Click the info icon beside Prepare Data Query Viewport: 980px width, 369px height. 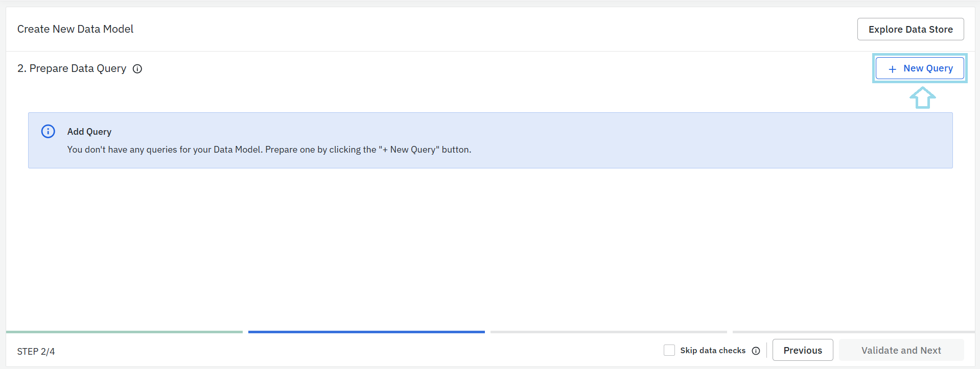(x=137, y=69)
